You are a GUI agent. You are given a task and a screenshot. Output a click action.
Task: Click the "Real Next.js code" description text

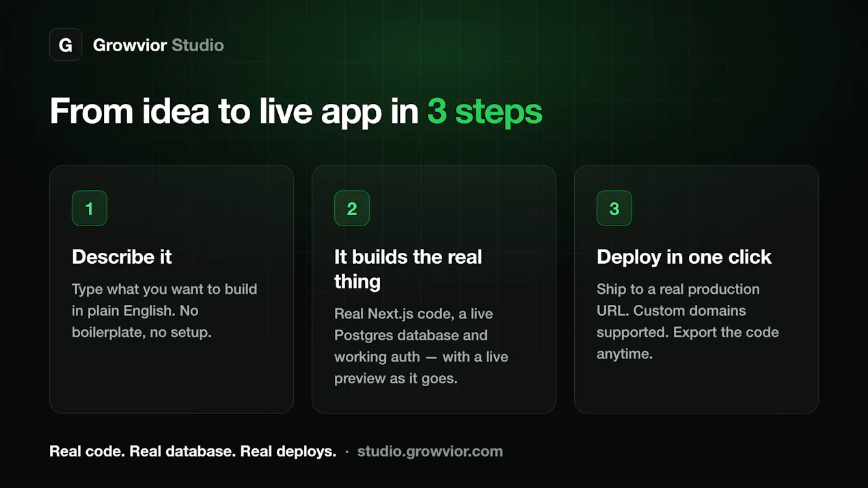(421, 346)
